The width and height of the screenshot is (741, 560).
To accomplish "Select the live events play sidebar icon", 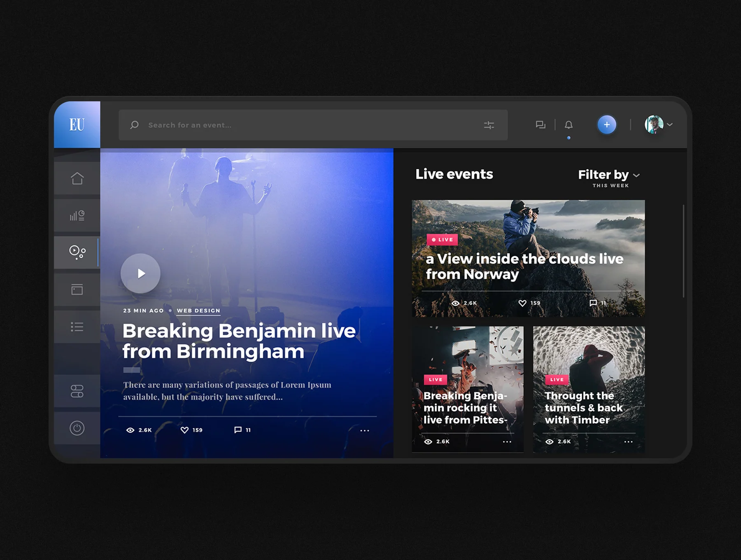I will click(x=77, y=252).
